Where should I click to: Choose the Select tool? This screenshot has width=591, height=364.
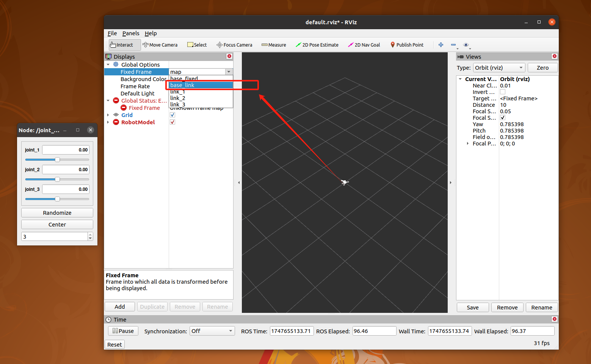(197, 45)
